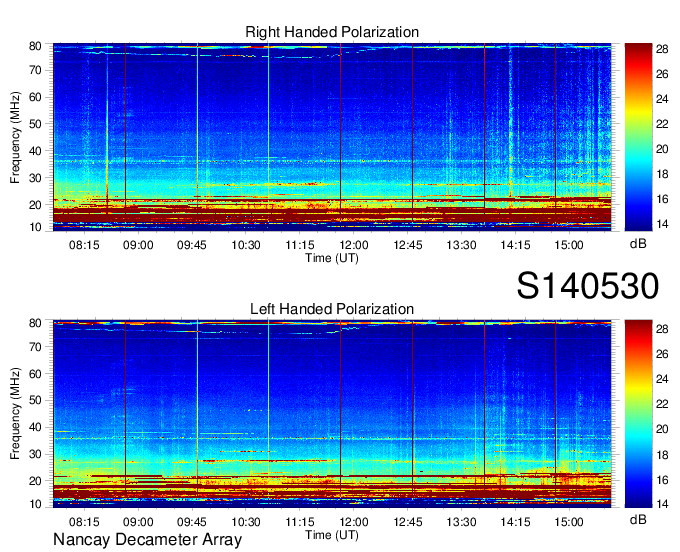Click "Time (UT)" axis label of Right Handed plot
The height and width of the screenshot is (552, 680).
coord(332,258)
